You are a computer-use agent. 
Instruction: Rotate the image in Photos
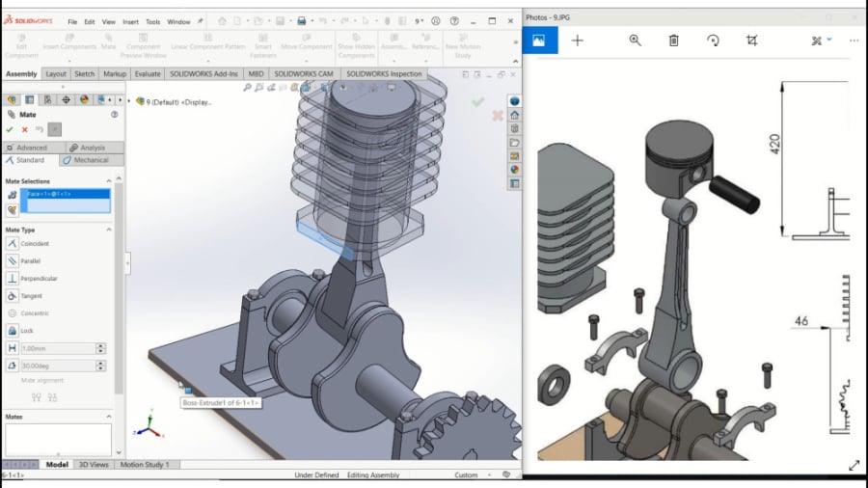(713, 41)
